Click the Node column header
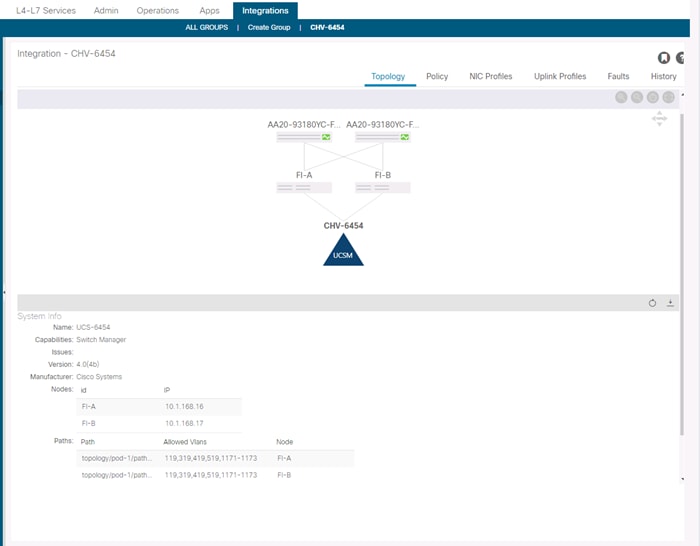 (x=284, y=442)
